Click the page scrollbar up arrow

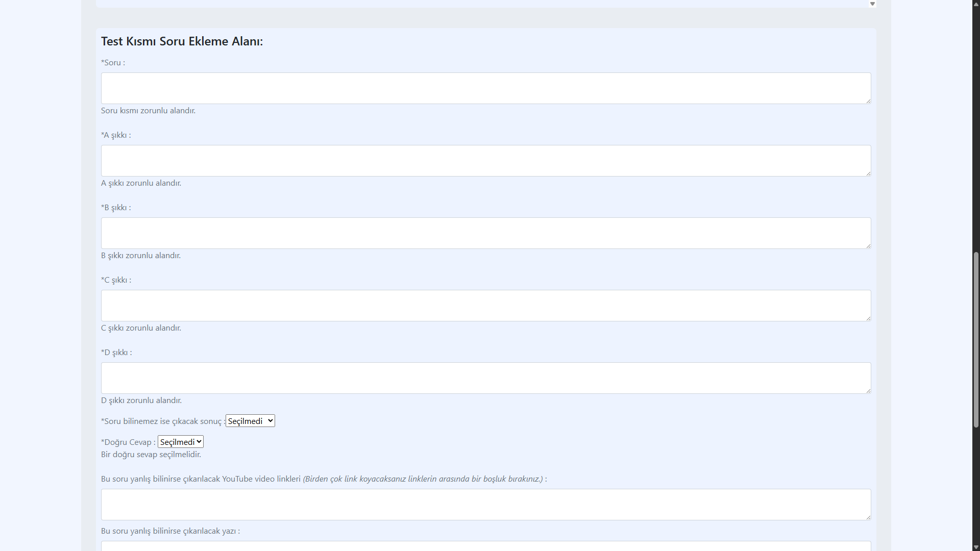pos(976,4)
